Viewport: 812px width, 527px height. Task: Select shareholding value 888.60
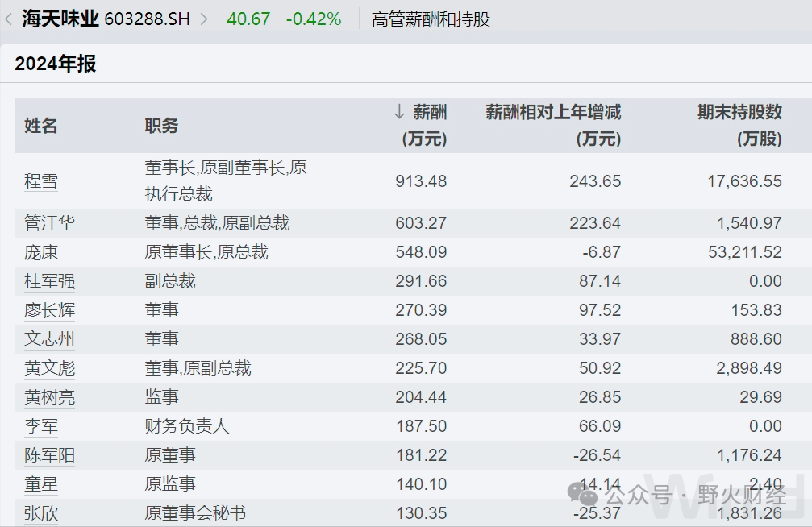click(x=756, y=339)
